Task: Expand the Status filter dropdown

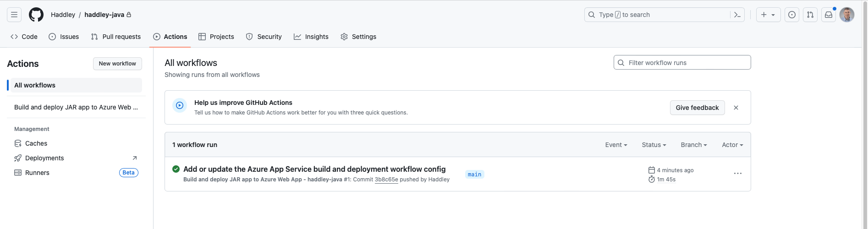Action: pyautogui.click(x=654, y=145)
